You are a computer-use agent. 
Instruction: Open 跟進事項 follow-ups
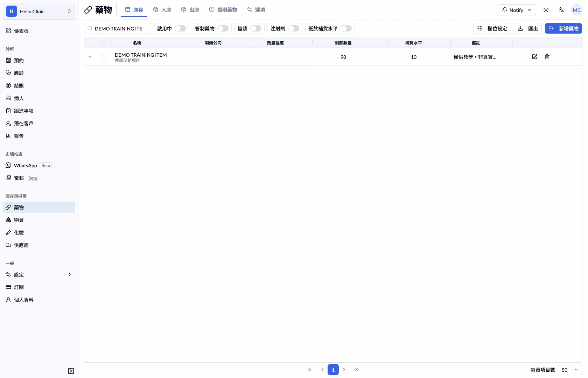click(x=39, y=111)
